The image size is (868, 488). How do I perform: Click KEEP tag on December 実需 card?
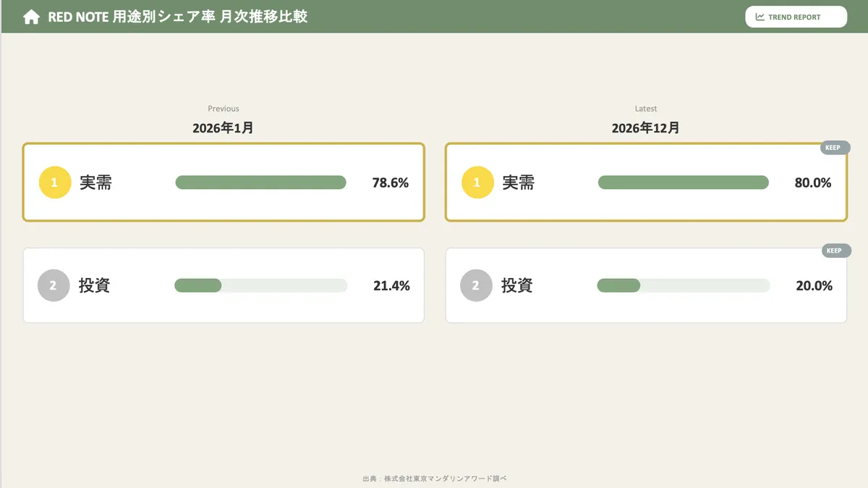(835, 148)
